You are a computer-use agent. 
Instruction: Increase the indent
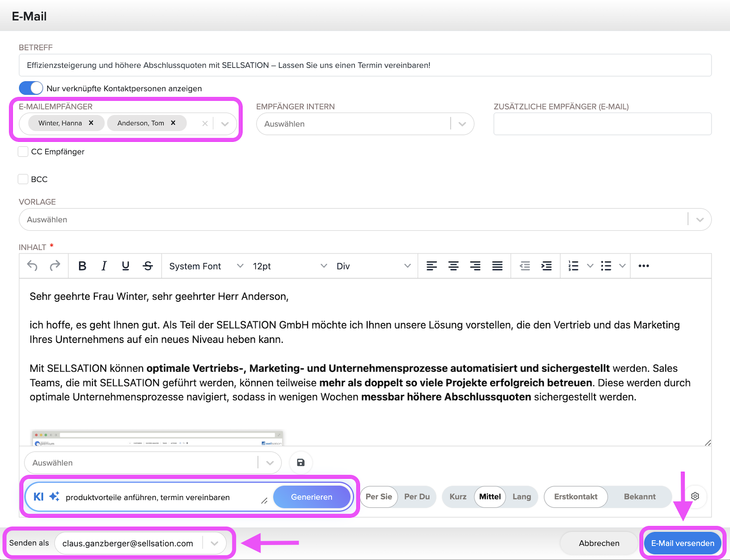point(547,266)
